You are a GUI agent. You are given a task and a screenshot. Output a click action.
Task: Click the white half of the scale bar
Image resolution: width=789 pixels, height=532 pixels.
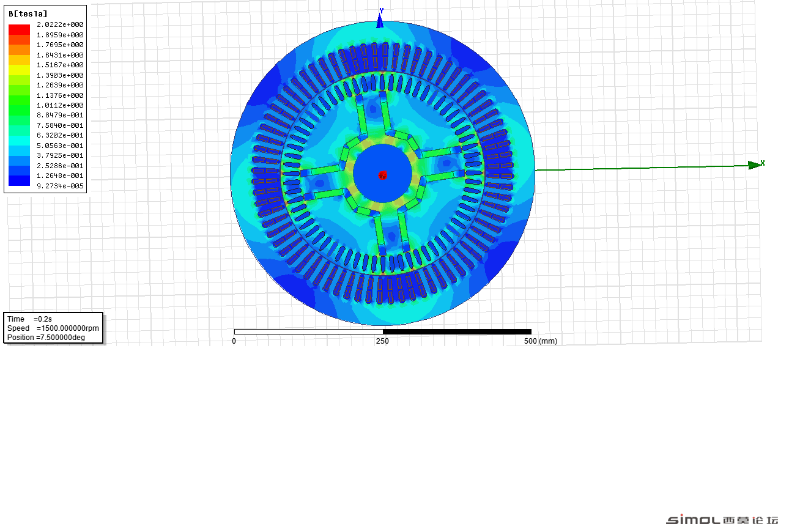pyautogui.click(x=308, y=331)
